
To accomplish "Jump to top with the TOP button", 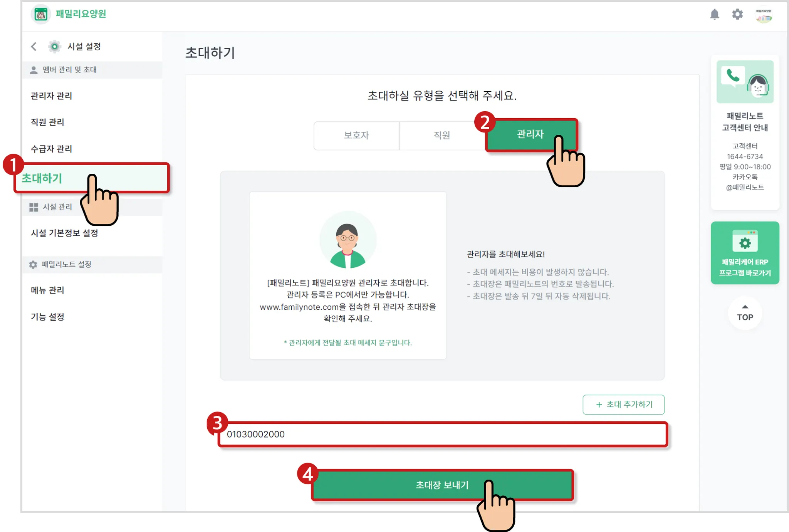I will 745,313.
